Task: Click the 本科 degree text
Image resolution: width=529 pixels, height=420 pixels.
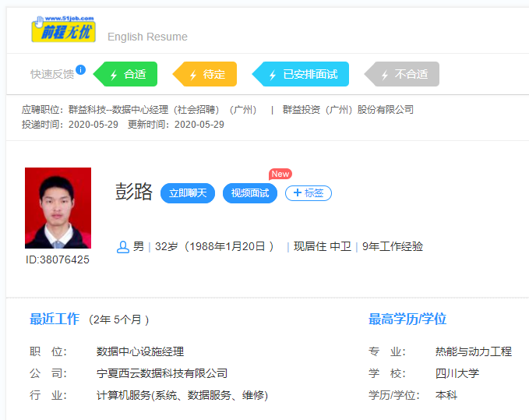Action: [x=446, y=395]
